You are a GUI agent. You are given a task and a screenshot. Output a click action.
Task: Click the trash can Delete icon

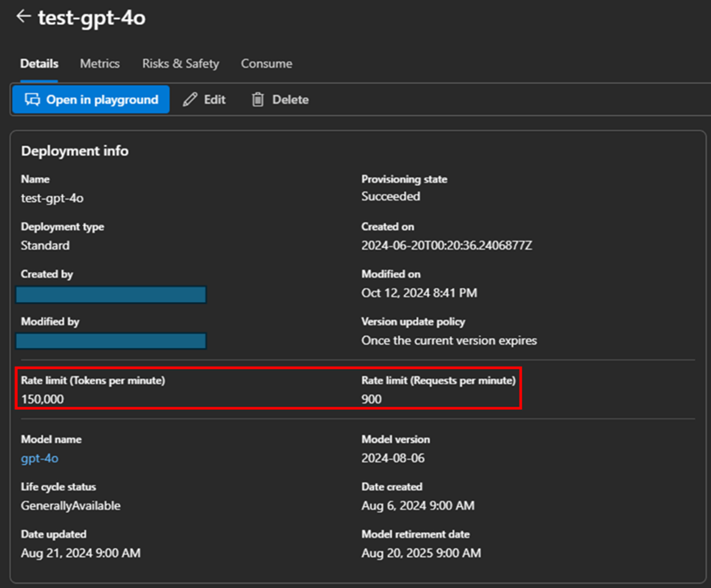pos(258,100)
